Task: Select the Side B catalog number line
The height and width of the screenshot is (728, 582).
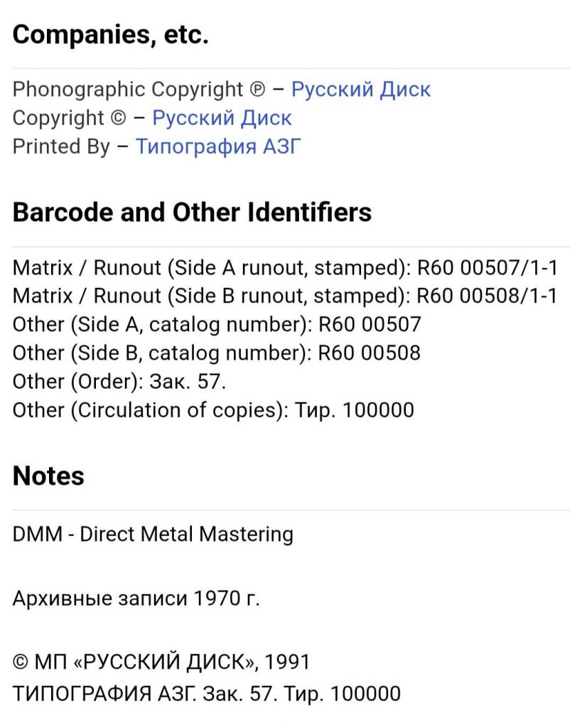Action: [x=217, y=353]
